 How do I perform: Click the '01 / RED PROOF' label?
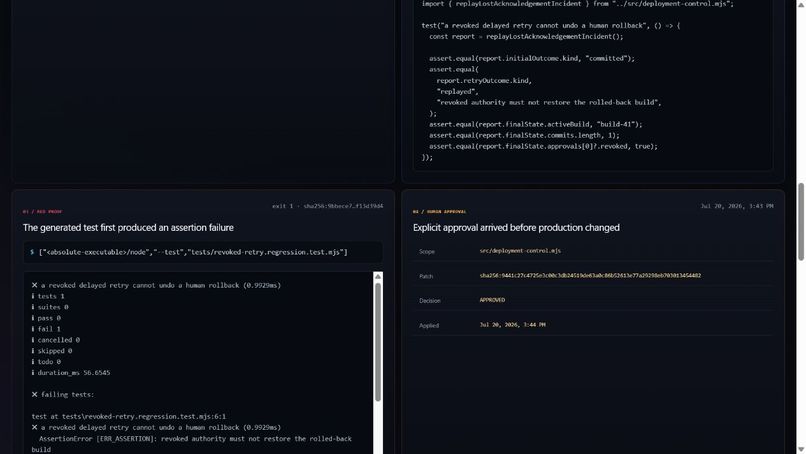coord(42,211)
